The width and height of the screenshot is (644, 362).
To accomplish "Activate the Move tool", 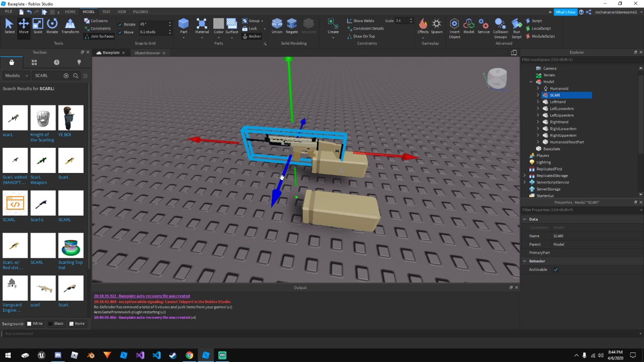I will point(24,26).
